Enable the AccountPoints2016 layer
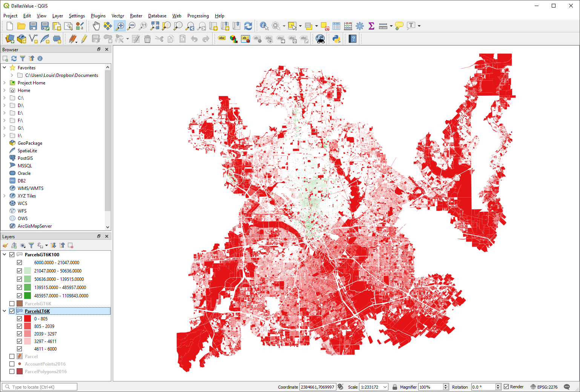This screenshot has width=580, height=392. [x=12, y=364]
